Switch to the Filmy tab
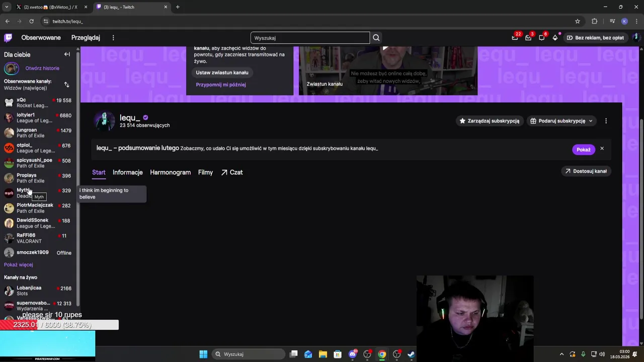The width and height of the screenshot is (644, 362). tap(205, 172)
